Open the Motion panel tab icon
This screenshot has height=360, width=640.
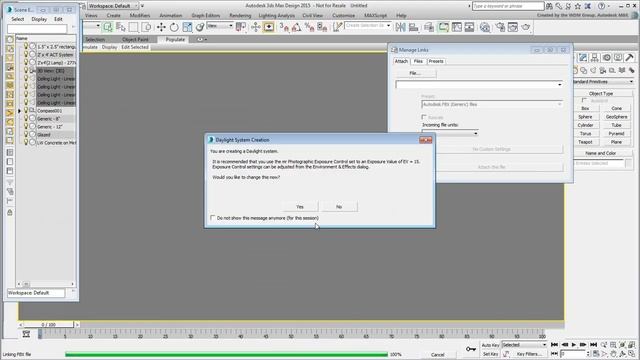607,58
